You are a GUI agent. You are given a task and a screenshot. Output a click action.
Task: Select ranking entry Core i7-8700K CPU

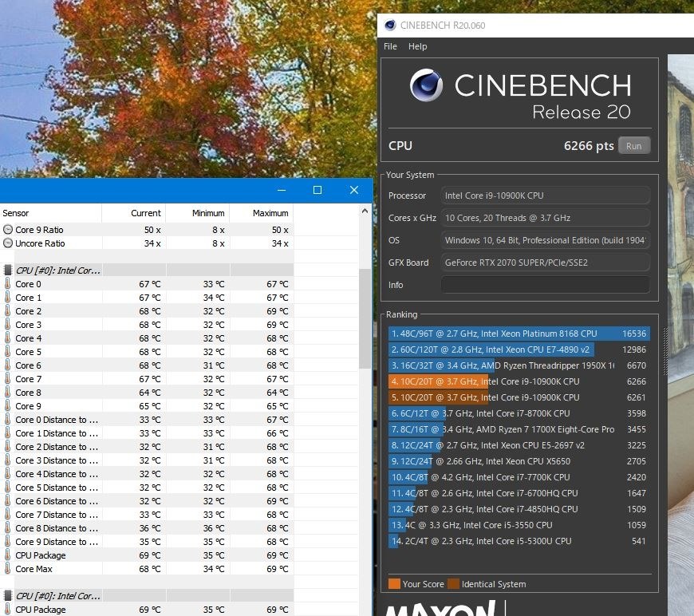(x=519, y=413)
